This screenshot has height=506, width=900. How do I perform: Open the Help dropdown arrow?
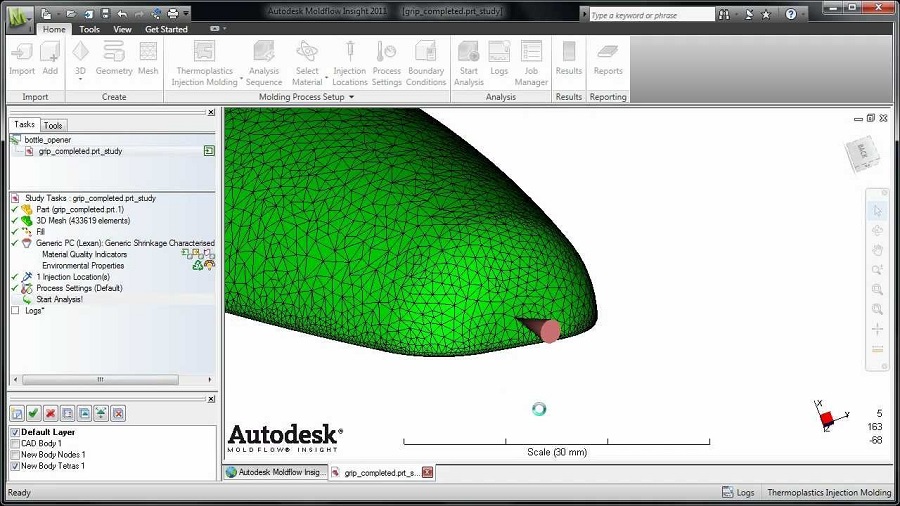point(802,14)
